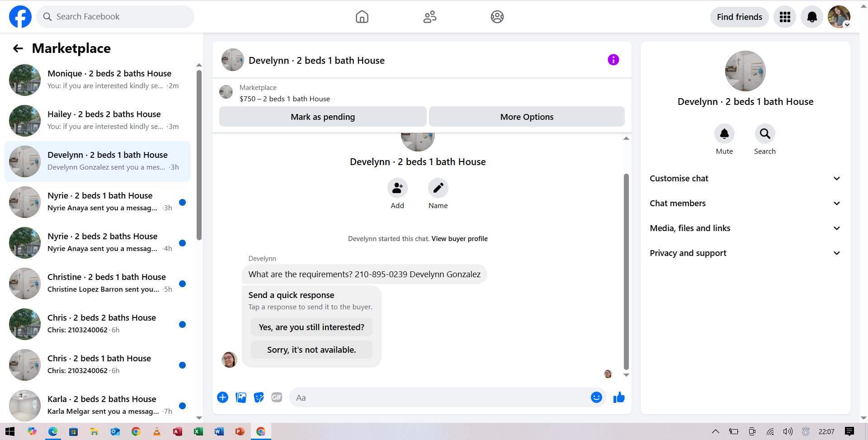This screenshot has width=868, height=440.
Task: Click the Mark as pending button
Action: point(323,117)
